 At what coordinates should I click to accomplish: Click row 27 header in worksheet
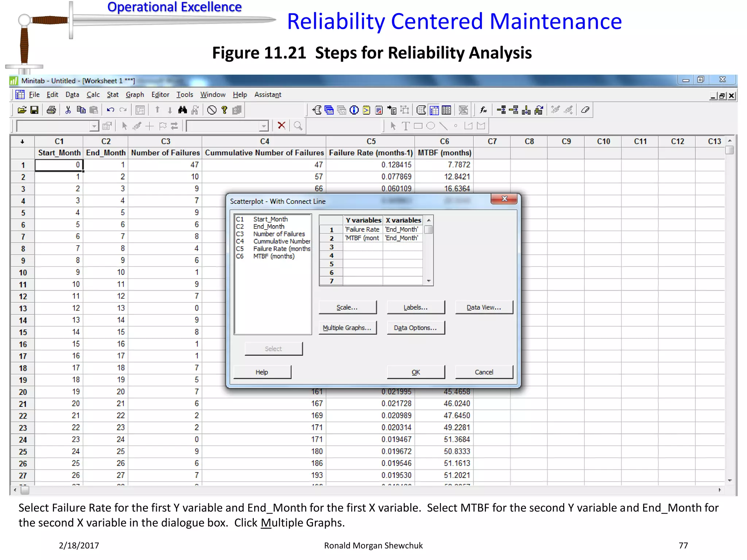(x=23, y=476)
